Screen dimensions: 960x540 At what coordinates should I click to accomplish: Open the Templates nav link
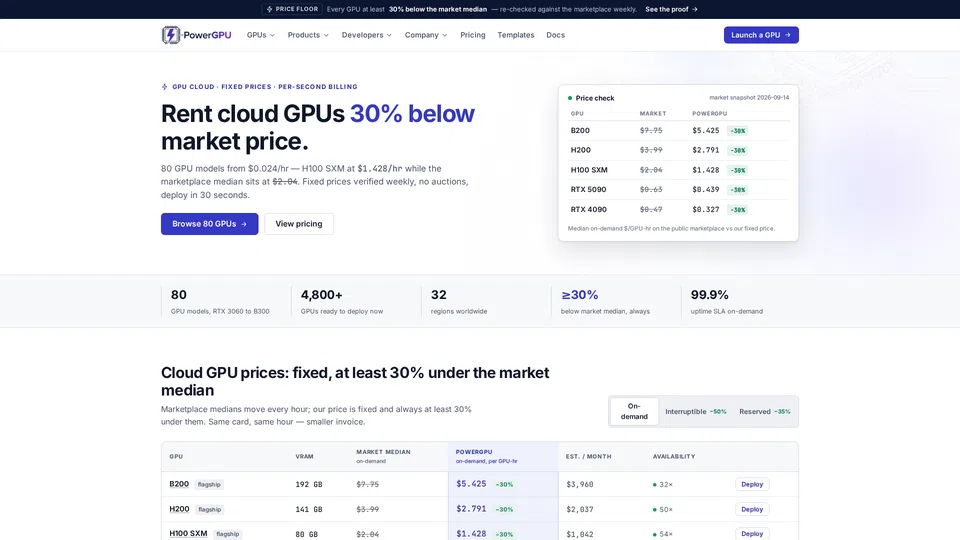[516, 35]
